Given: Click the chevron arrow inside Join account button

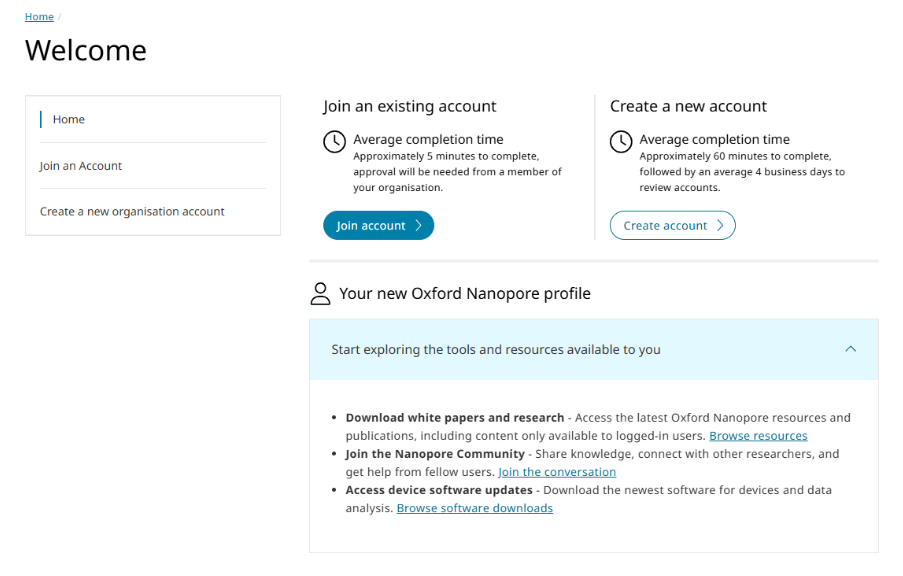Looking at the screenshot, I should pyautogui.click(x=418, y=226).
